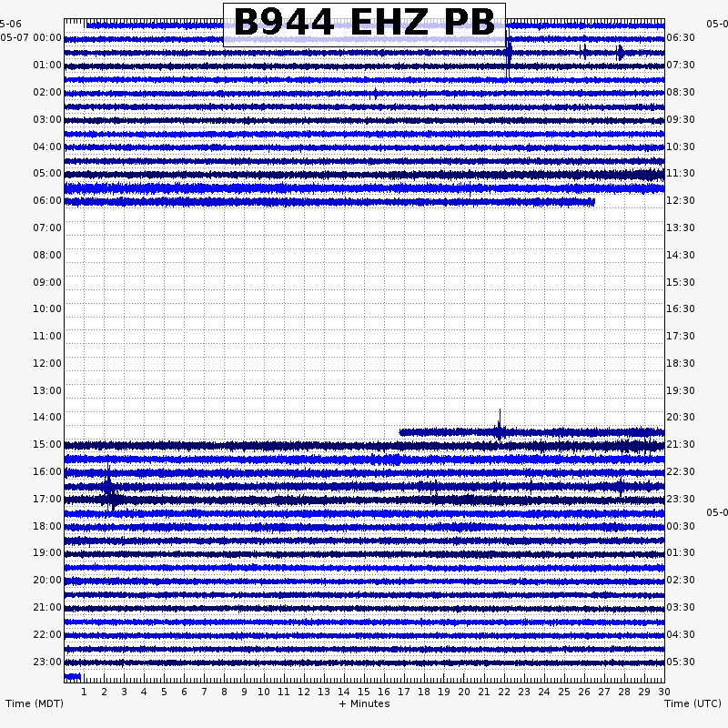Viewport: 728px width, 728px height.
Task: Click the 06:30 UTC time label
Action: point(681,37)
